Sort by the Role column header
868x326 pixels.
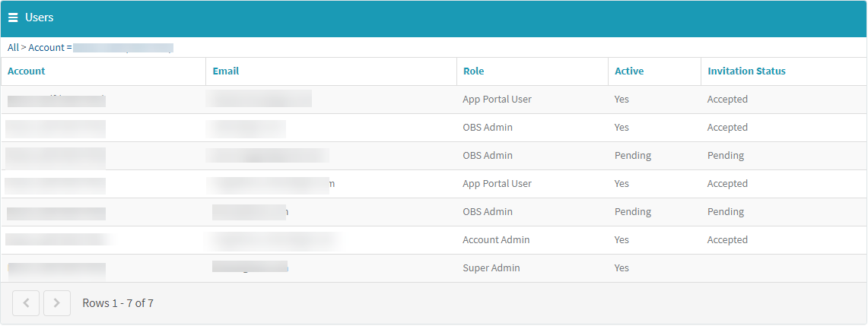[x=473, y=71]
